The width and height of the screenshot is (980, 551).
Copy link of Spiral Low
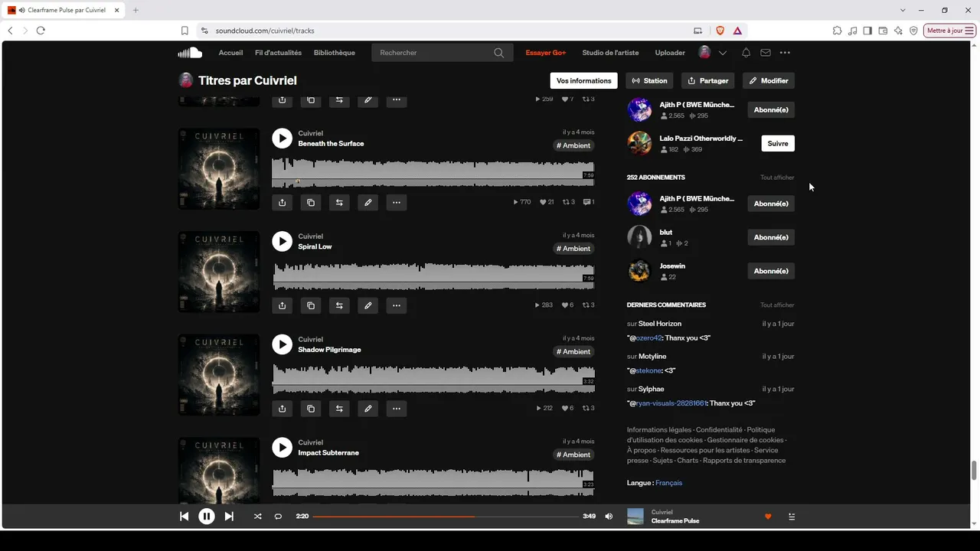pyautogui.click(x=311, y=305)
